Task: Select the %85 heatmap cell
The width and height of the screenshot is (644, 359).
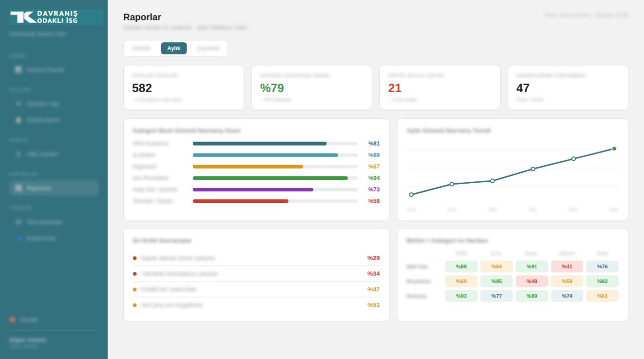Action: (497, 281)
